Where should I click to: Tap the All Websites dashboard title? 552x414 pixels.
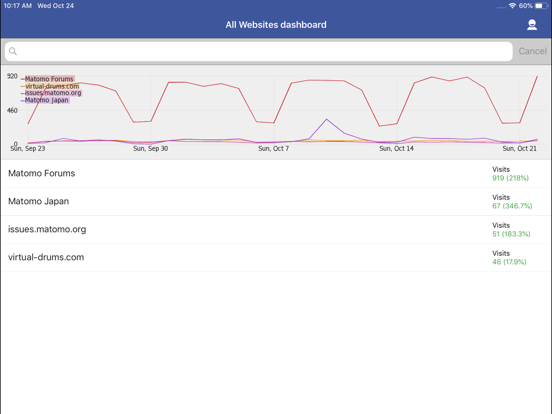pos(276,25)
